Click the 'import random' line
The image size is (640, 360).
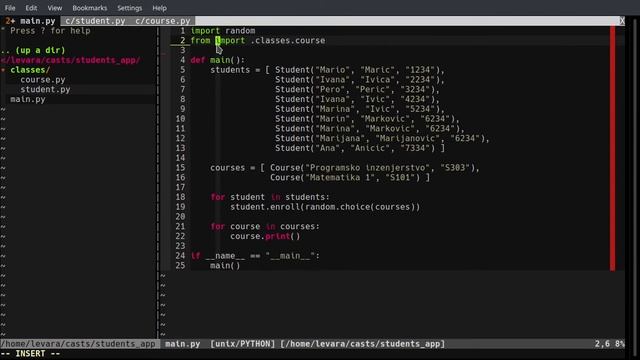click(223, 31)
